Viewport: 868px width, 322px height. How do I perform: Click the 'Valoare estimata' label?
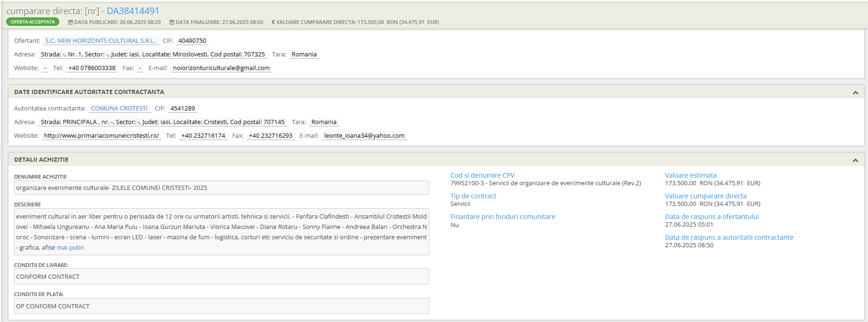pos(691,175)
